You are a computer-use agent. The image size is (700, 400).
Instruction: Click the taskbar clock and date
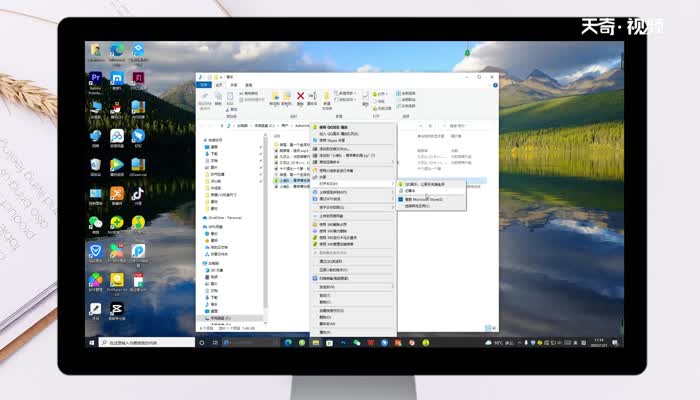[x=597, y=343]
